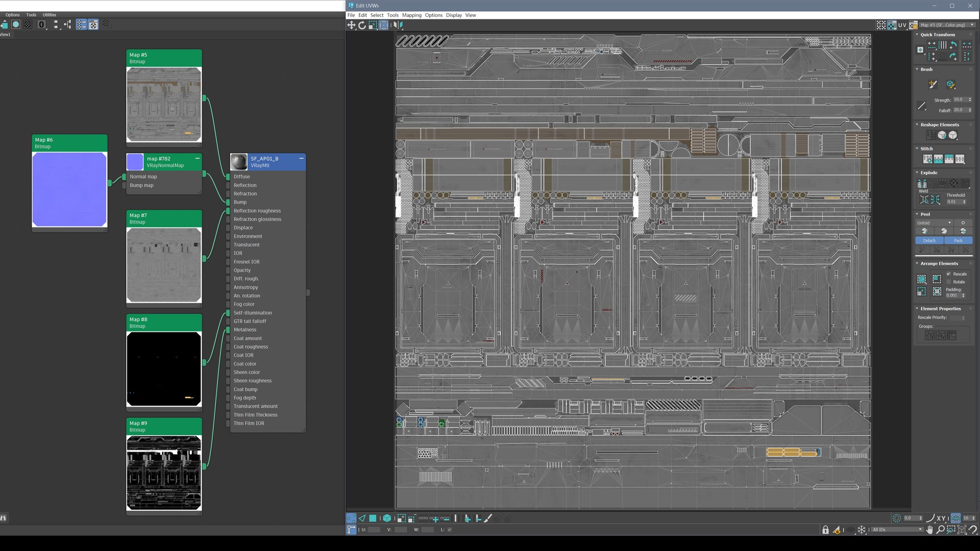This screenshot has height=551, width=980.
Task: Open the All IDs material dropdown
Action: (x=897, y=530)
